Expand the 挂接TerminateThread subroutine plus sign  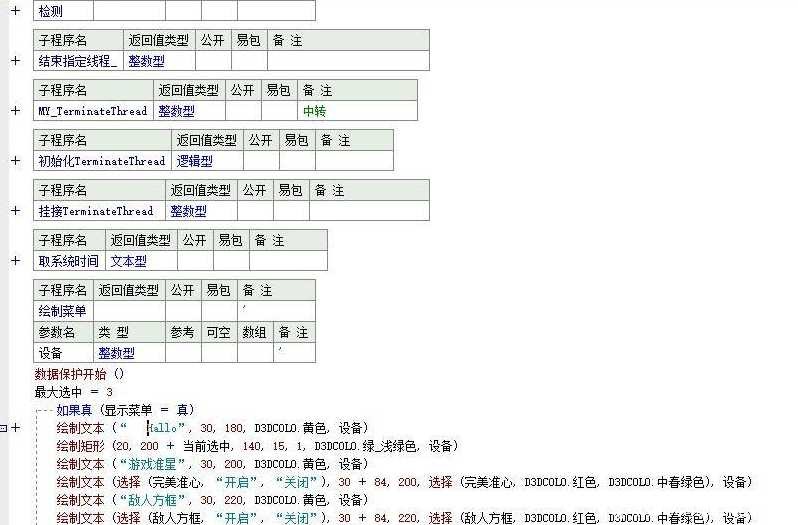(16, 210)
